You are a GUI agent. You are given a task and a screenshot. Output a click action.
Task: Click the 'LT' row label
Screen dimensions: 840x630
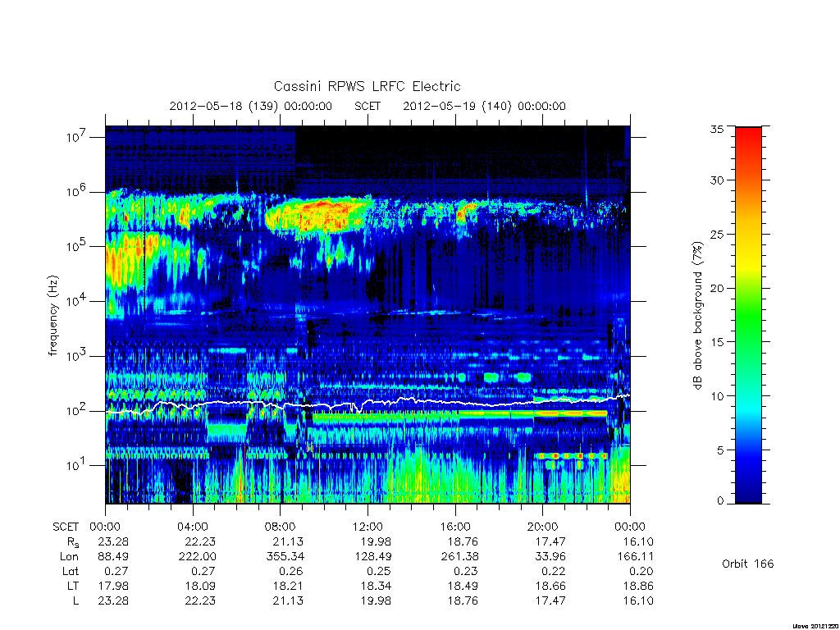pyautogui.click(x=73, y=586)
